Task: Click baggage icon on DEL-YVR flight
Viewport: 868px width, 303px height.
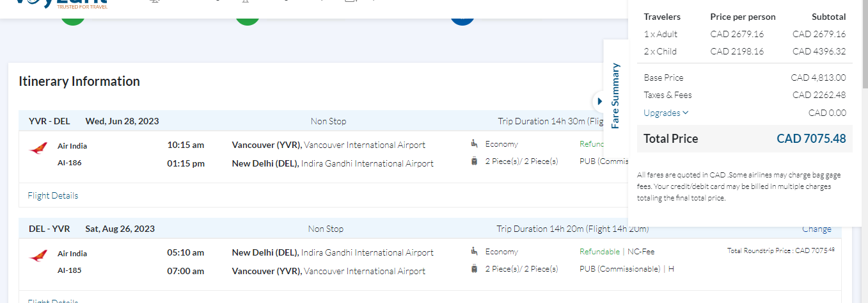Action: pyautogui.click(x=474, y=269)
